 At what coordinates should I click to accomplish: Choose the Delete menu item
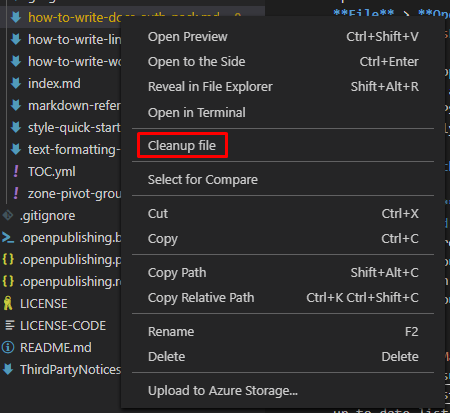tap(283, 356)
